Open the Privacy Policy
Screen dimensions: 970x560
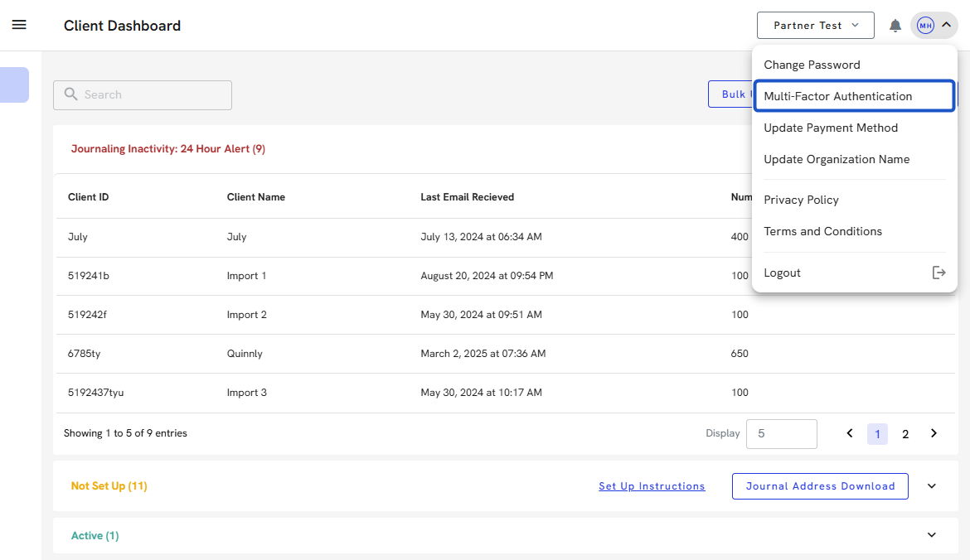coord(801,200)
